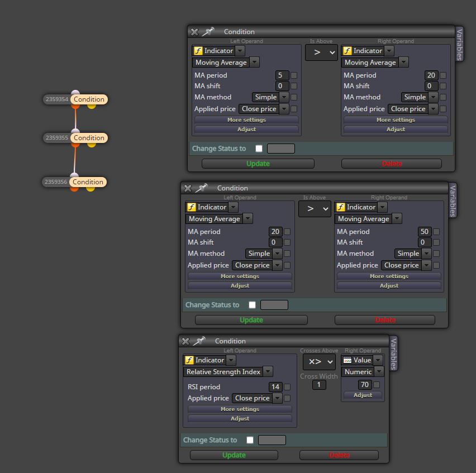Open More settings in RSI panel
476x473 pixels.
(240, 409)
